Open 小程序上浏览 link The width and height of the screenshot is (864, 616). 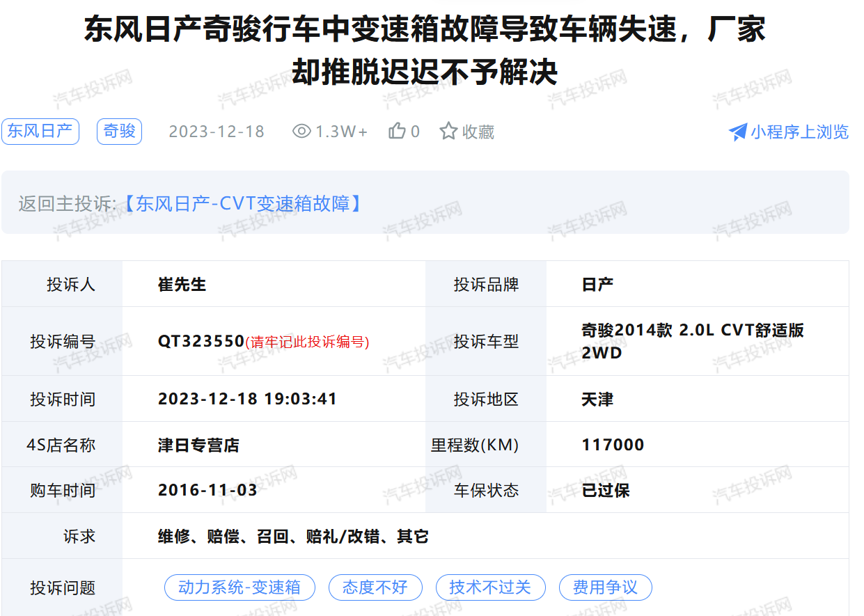coord(799,132)
